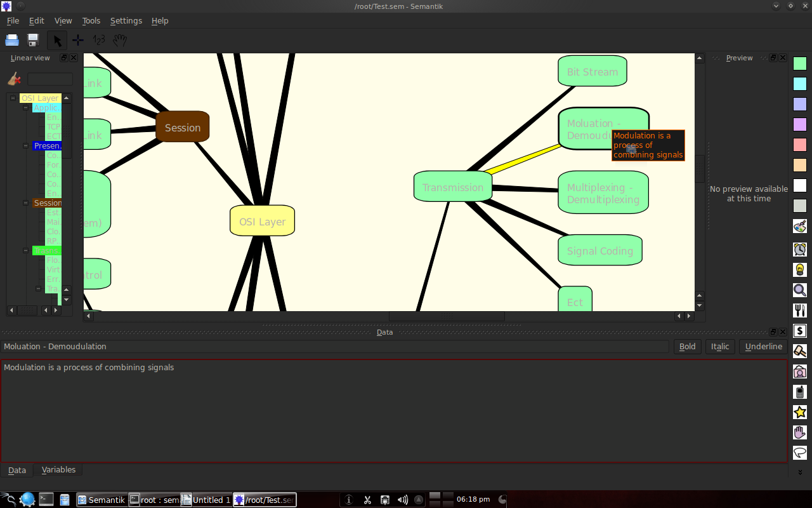This screenshot has width=812, height=508.
Task: Float the Data panel
Action: click(773, 332)
